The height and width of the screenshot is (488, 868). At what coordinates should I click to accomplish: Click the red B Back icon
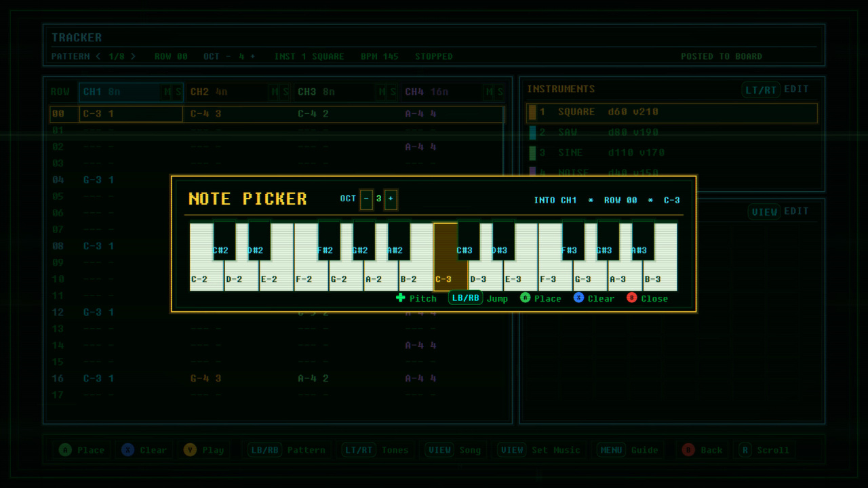pyautogui.click(x=688, y=449)
